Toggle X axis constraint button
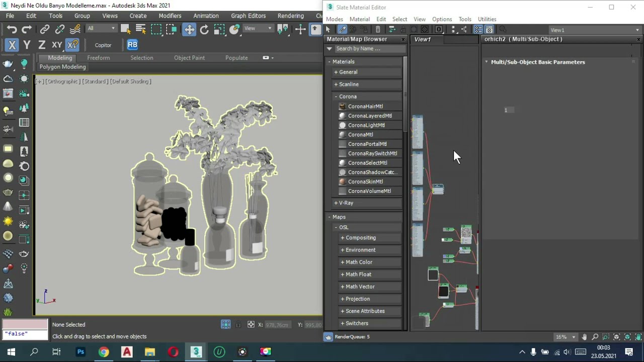644x362 pixels. pyautogui.click(x=12, y=45)
